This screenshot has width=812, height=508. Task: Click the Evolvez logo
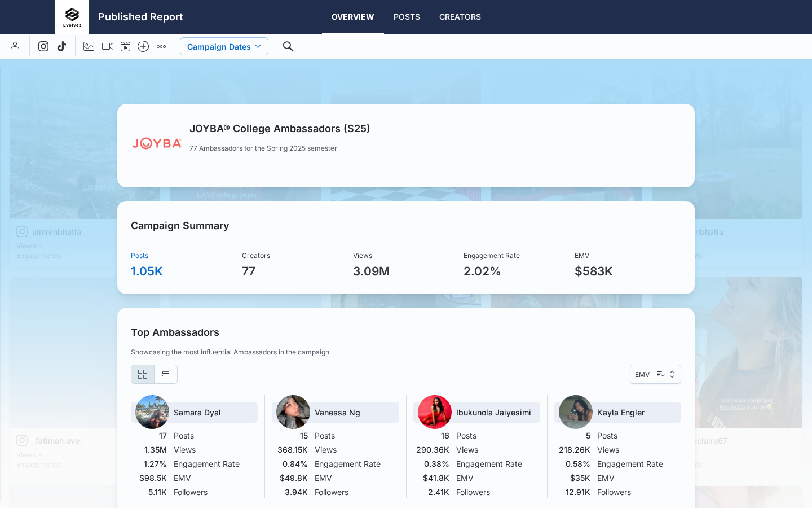click(x=72, y=16)
